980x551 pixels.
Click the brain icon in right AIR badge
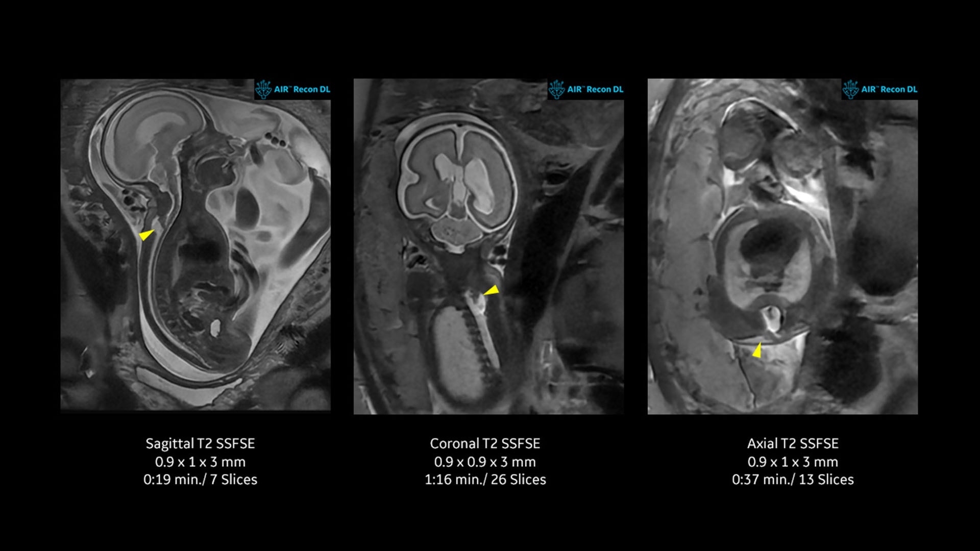pyautogui.click(x=850, y=89)
